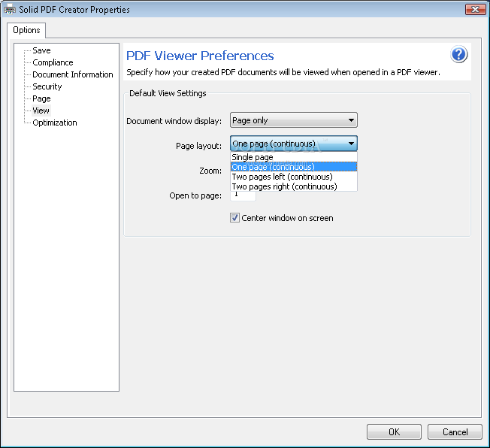Click the Document window display: label
Image resolution: width=490 pixels, height=448 pixels.
pyautogui.click(x=174, y=121)
